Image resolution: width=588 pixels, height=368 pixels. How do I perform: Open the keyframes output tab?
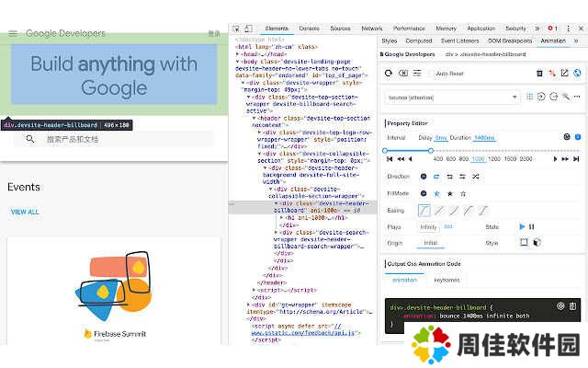click(447, 280)
